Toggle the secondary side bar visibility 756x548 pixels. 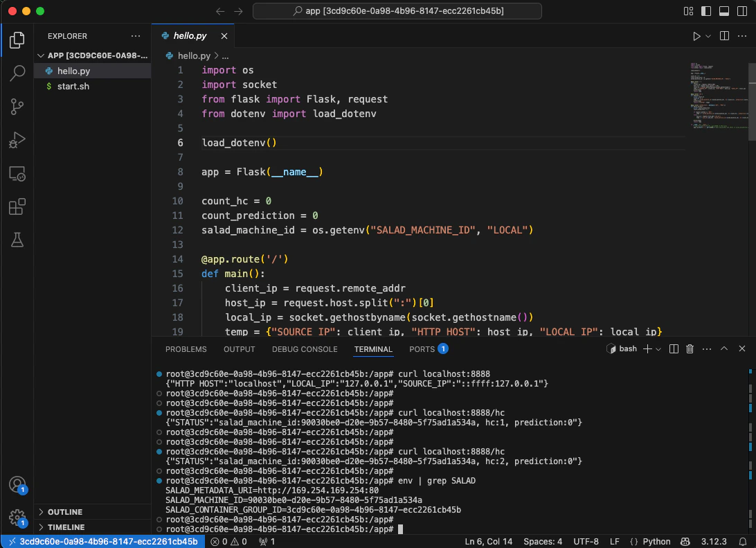pyautogui.click(x=741, y=12)
